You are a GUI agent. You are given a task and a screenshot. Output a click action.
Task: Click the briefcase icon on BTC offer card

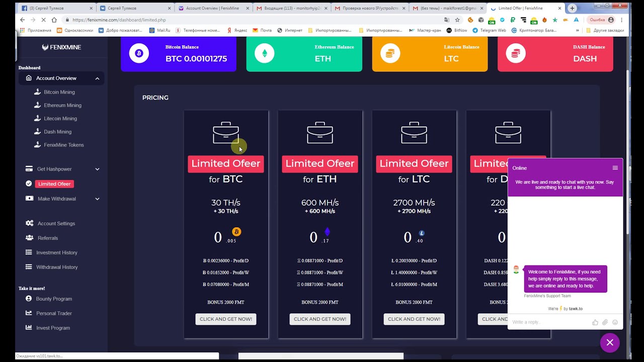click(226, 133)
